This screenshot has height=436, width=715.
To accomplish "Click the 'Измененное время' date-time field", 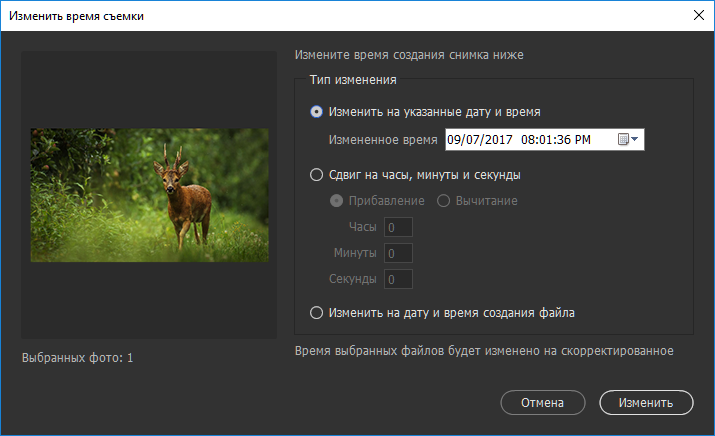I will [544, 140].
